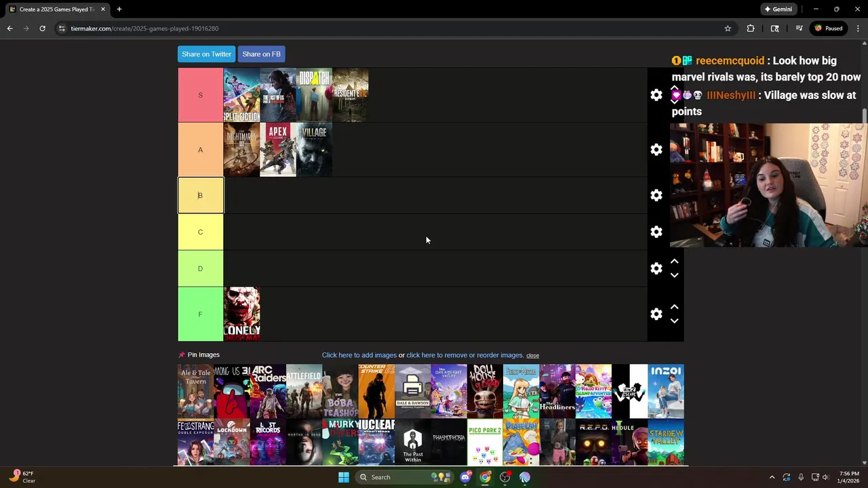Open settings gear for F tier row
868x488 pixels.
pyautogui.click(x=656, y=314)
